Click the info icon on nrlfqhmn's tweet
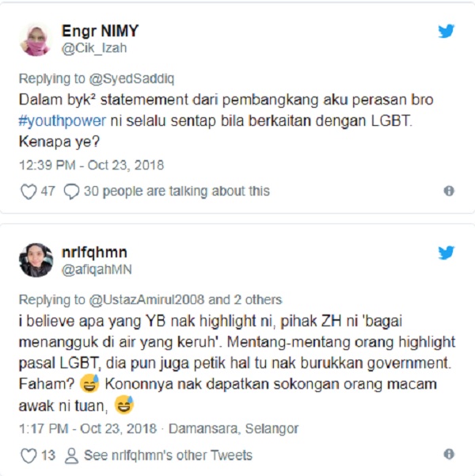The width and height of the screenshot is (475, 476). click(449, 455)
